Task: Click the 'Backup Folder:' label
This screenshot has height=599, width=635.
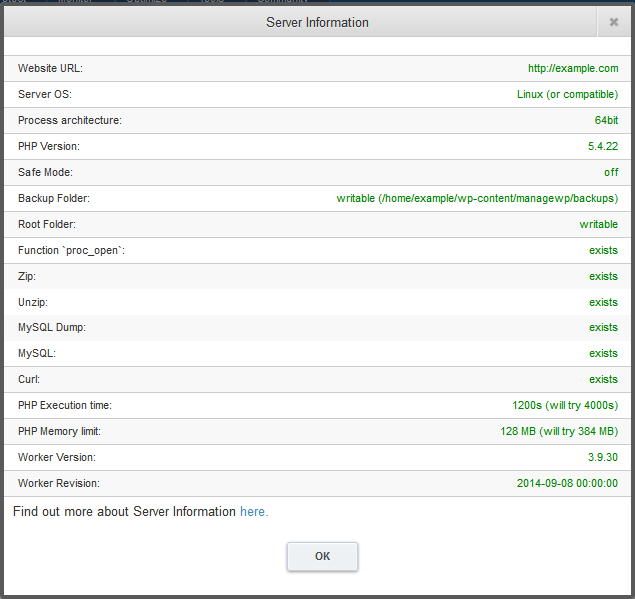Action: [x=54, y=198]
